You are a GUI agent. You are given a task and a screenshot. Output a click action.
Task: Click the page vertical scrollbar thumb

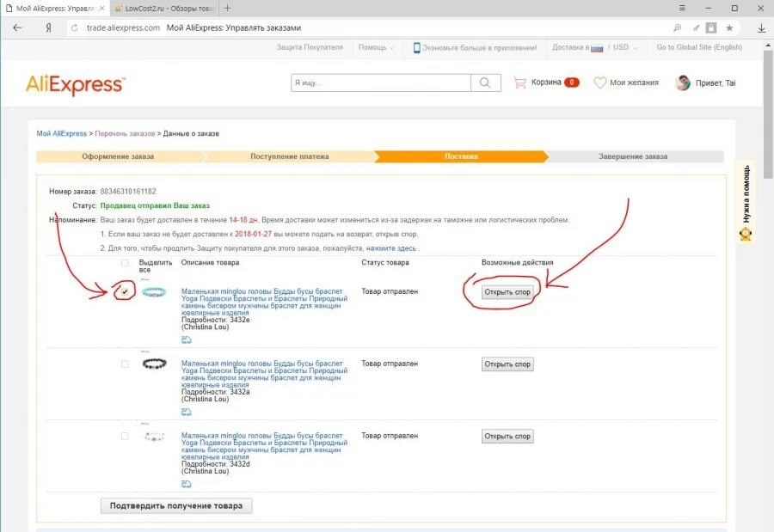pos(769,113)
